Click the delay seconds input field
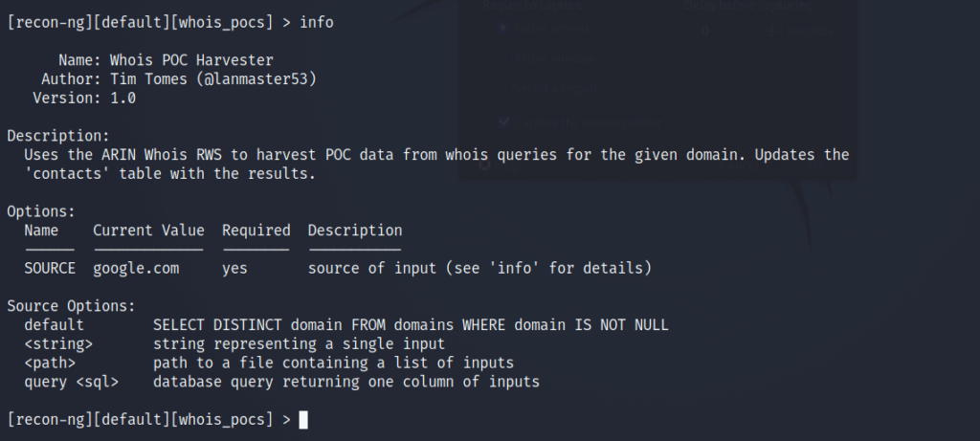The image size is (980, 441). point(725,31)
